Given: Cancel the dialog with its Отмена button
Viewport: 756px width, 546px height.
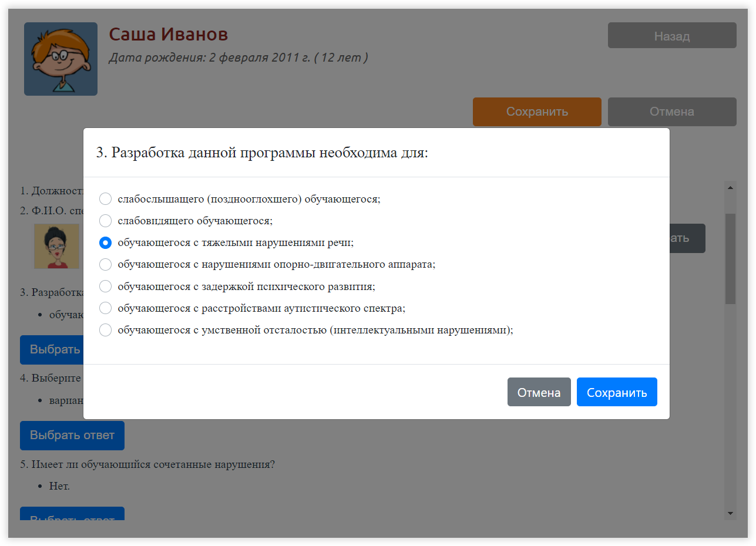Looking at the screenshot, I should (x=539, y=392).
